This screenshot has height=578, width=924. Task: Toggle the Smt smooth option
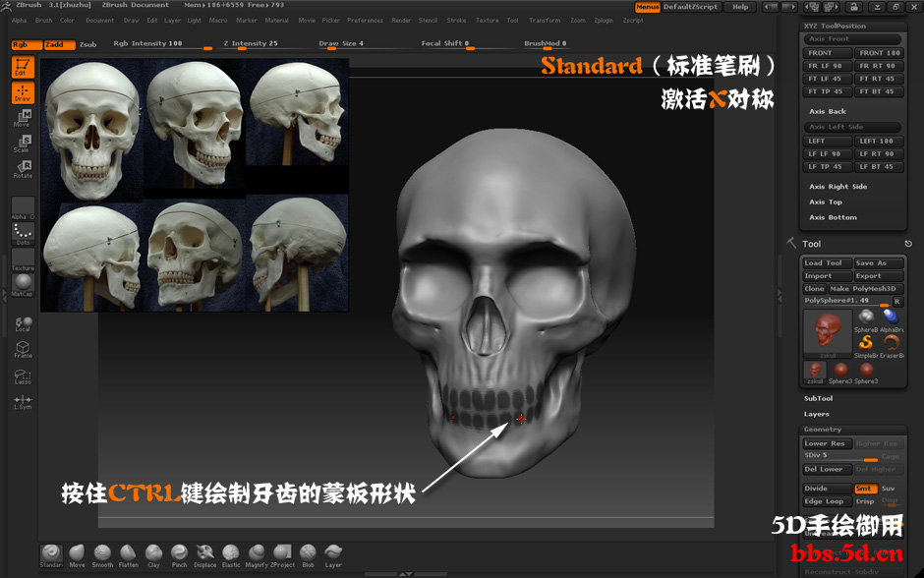(866, 489)
